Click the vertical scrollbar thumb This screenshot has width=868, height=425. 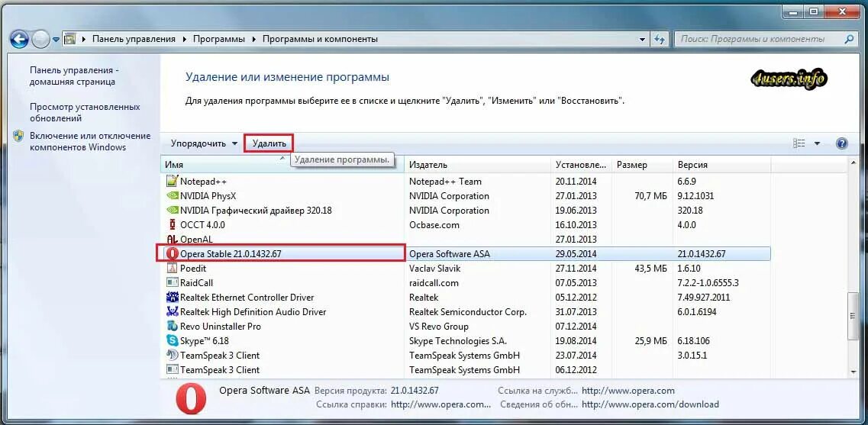click(853, 315)
